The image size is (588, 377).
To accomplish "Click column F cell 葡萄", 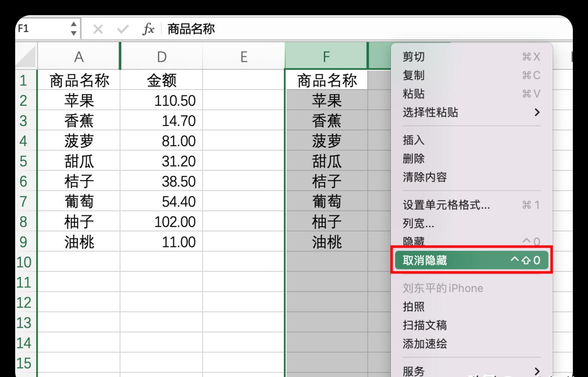I will [x=327, y=202].
